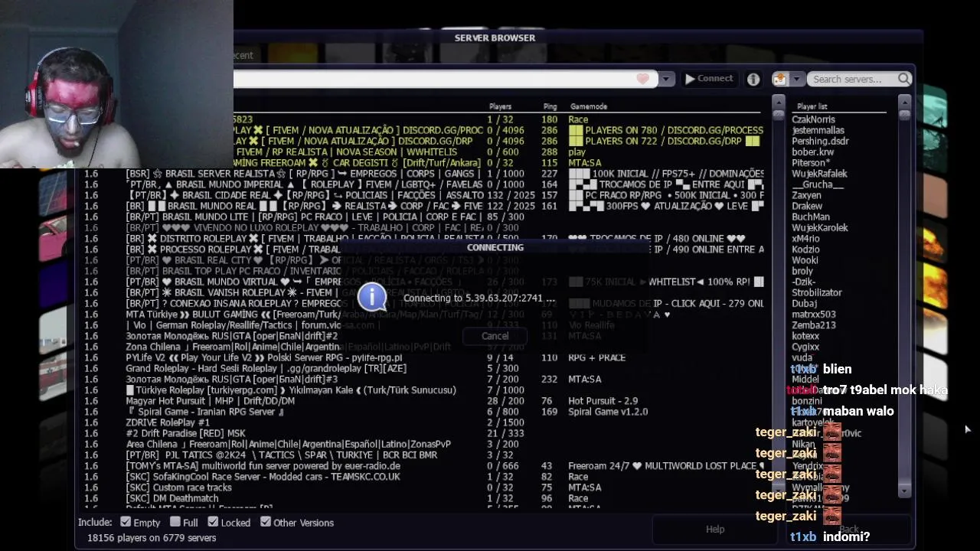Click the magnifier icon in the search field
Image resolution: width=980 pixels, height=551 pixels.
click(x=904, y=79)
